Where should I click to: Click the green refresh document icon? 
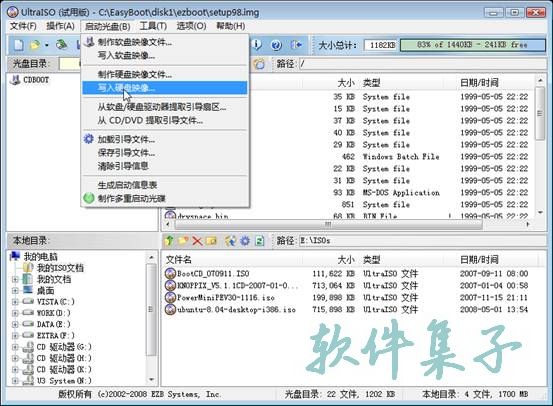click(260, 241)
